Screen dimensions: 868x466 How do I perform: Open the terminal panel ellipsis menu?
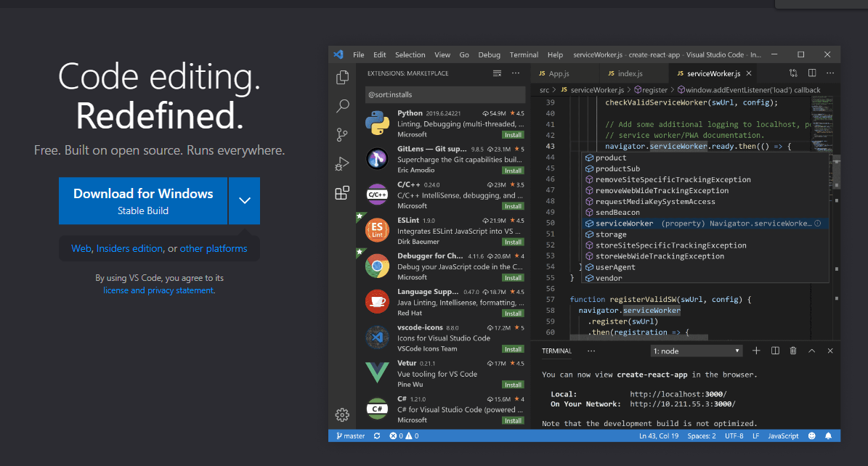(591, 351)
